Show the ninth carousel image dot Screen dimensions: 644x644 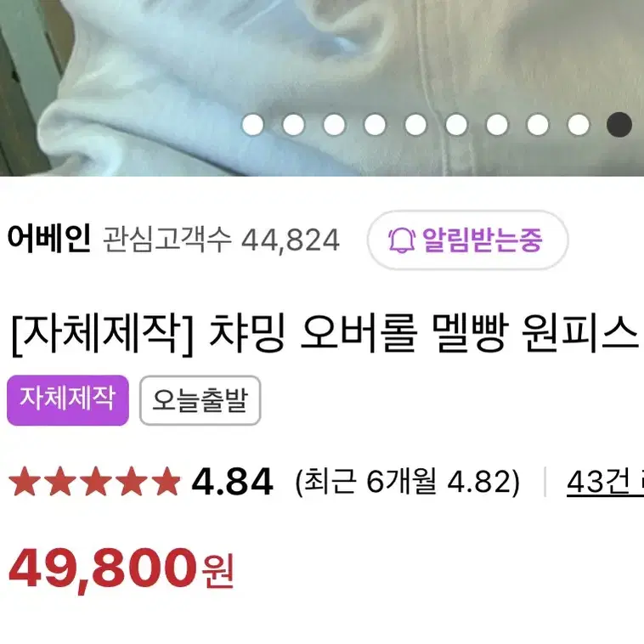click(x=579, y=124)
